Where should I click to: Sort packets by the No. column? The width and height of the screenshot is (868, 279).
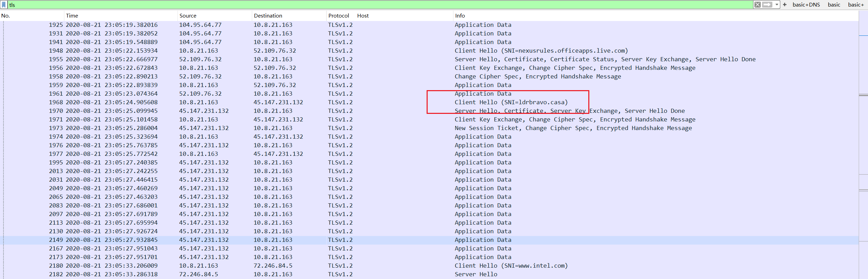coord(6,16)
